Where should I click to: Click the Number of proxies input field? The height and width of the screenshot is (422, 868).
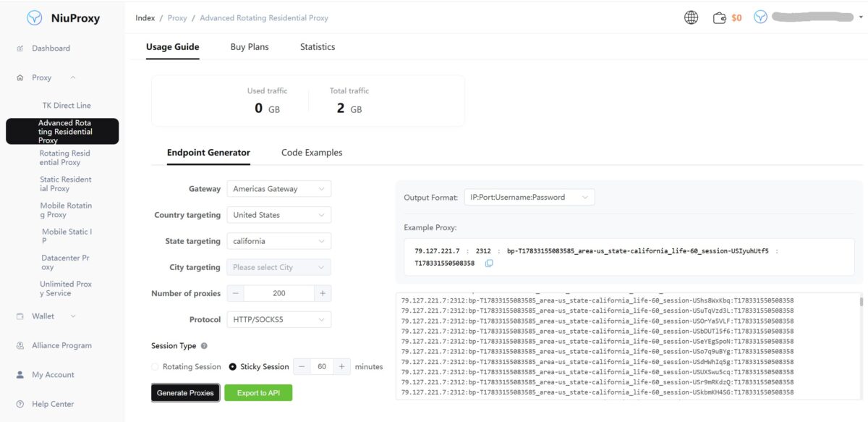coord(279,293)
